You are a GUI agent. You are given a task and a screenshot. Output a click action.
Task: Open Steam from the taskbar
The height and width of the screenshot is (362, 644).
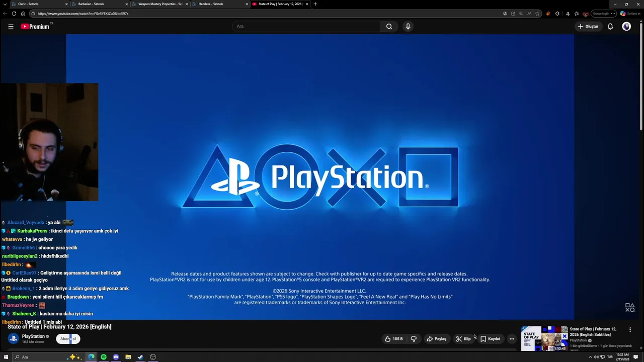coord(140,357)
